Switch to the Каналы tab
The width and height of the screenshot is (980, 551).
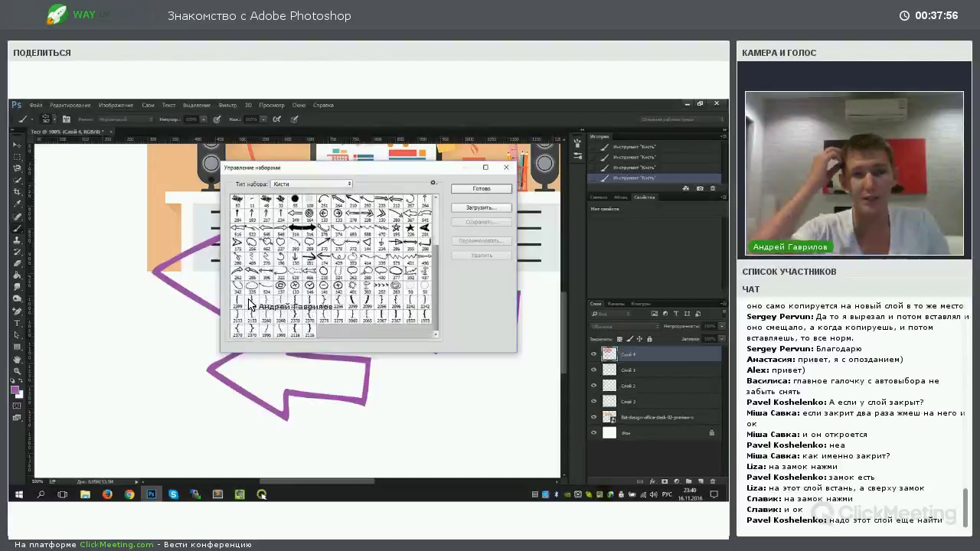(616, 304)
